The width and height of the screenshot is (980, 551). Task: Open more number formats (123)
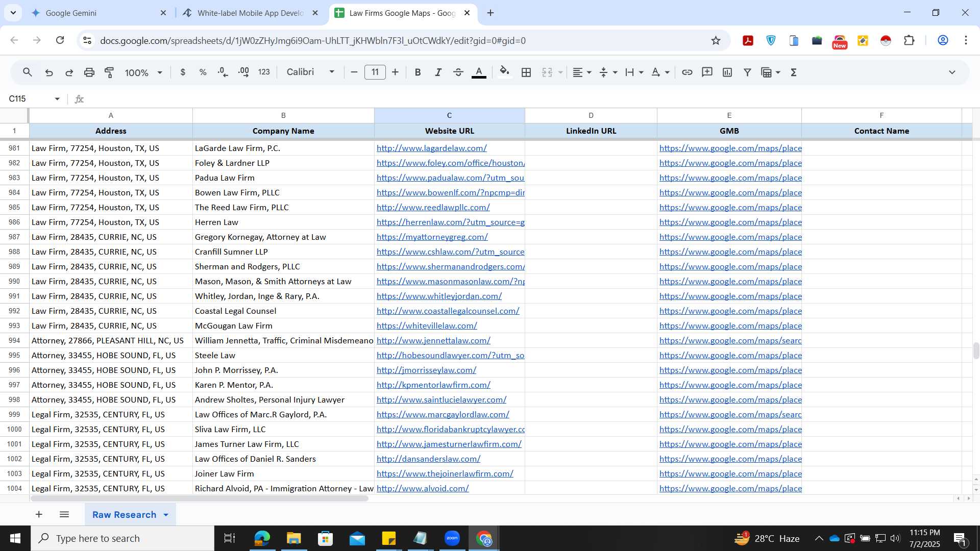pyautogui.click(x=264, y=72)
